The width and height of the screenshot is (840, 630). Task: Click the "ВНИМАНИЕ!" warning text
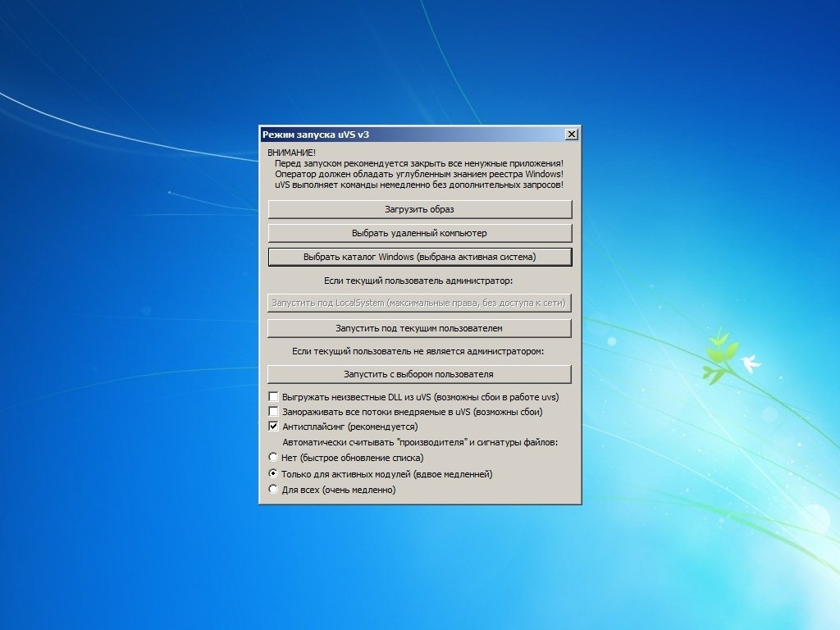[x=291, y=153]
